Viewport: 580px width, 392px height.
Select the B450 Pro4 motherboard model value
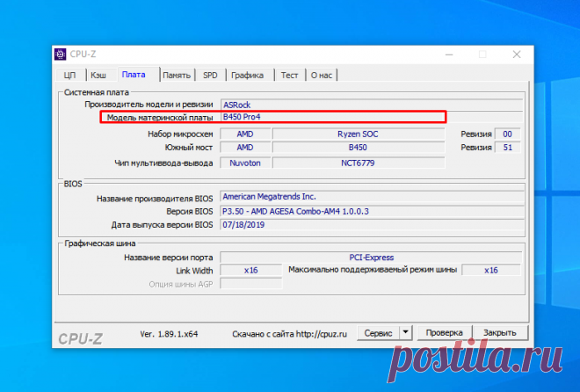tap(242, 117)
